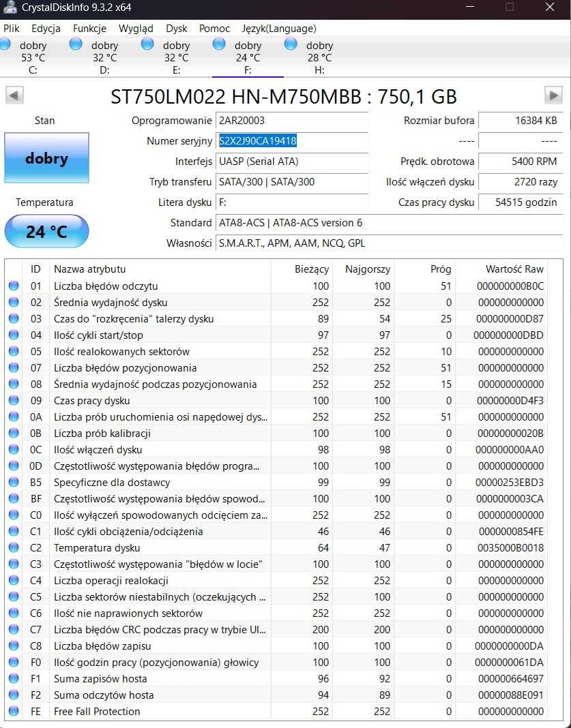Click status icon for attribute 0C
This screenshot has height=728, width=571.
(14, 449)
